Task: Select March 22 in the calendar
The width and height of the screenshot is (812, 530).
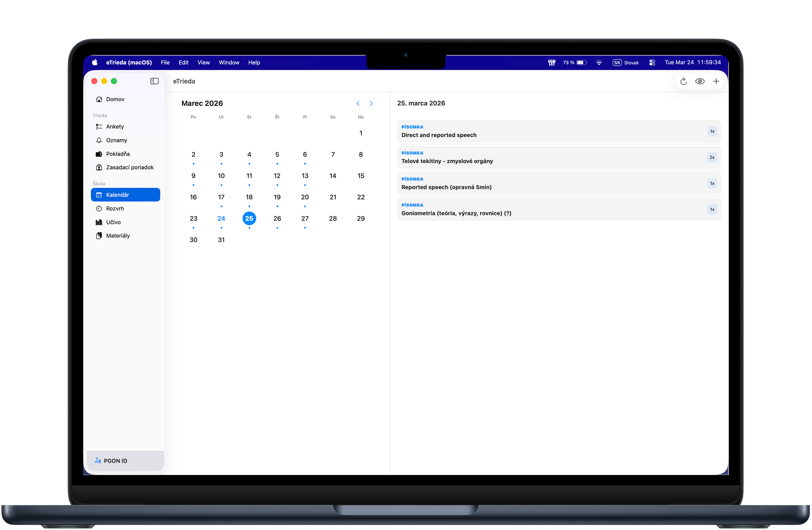Action: pos(361,197)
